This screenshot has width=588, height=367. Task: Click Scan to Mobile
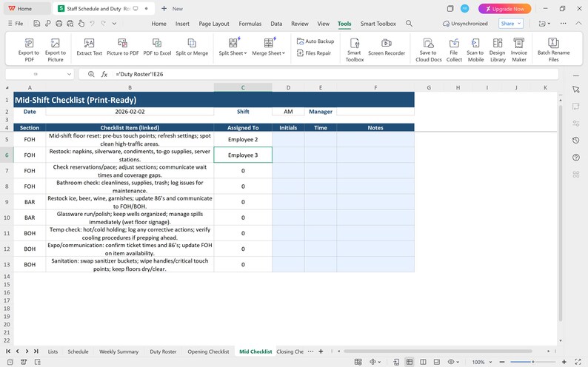[x=475, y=50]
